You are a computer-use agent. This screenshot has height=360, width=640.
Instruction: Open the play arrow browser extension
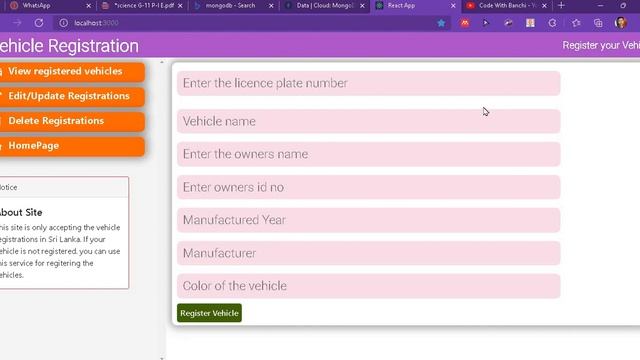486,23
